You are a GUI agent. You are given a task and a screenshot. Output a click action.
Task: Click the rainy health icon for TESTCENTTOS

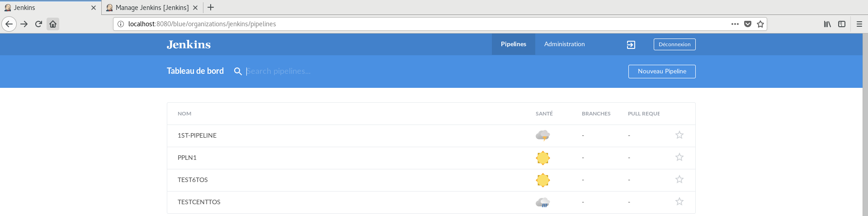pyautogui.click(x=542, y=202)
